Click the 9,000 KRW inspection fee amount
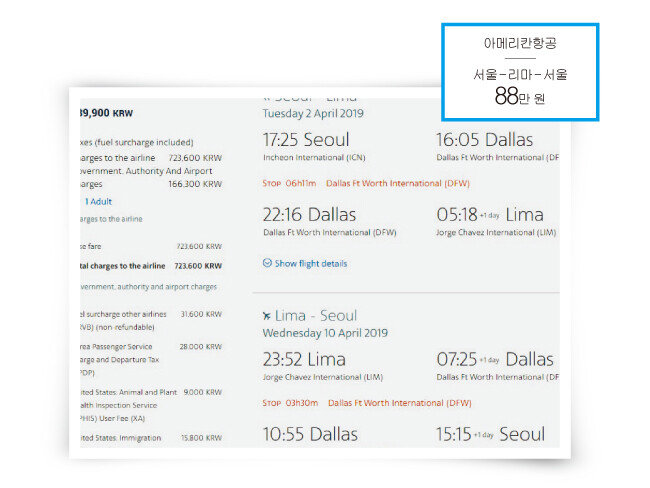This screenshot has height=488, width=650. point(203,392)
